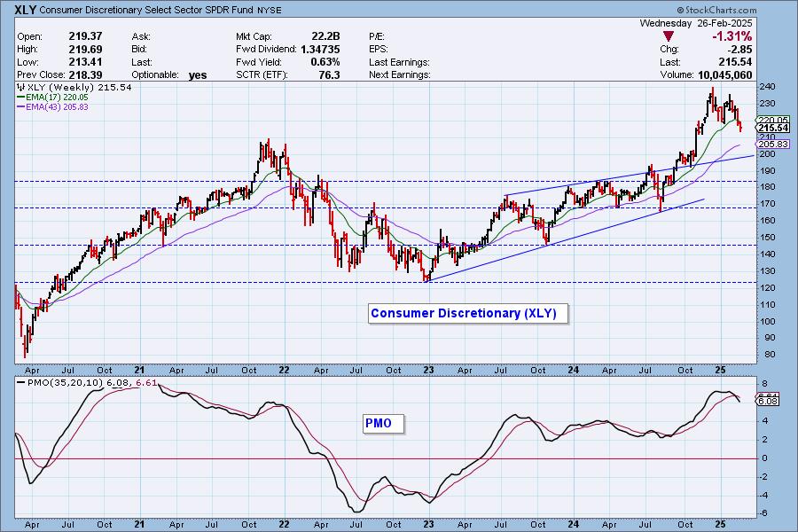Select the Volume value 10,045,060
This screenshot has height=532, width=798.
[724, 74]
